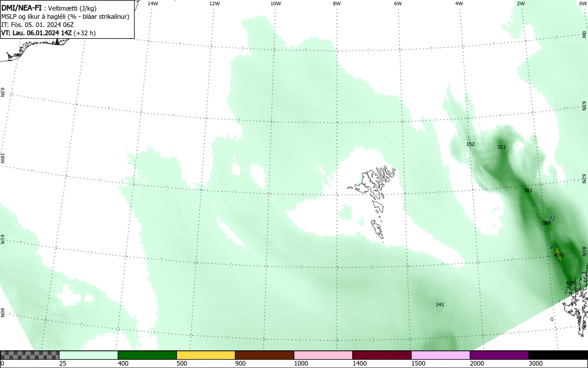Click the 'IT: Fös. 05. 01. 2024 06Z' line
The width and height of the screenshot is (588, 368).
click(38, 25)
